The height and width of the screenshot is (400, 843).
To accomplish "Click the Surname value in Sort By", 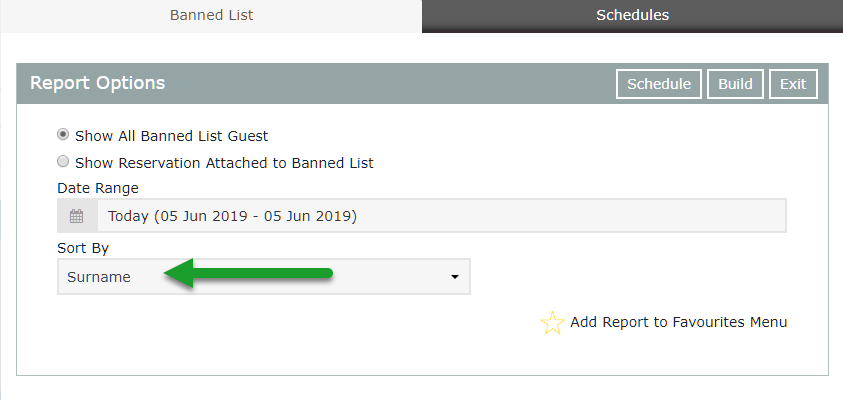I will 99,277.
